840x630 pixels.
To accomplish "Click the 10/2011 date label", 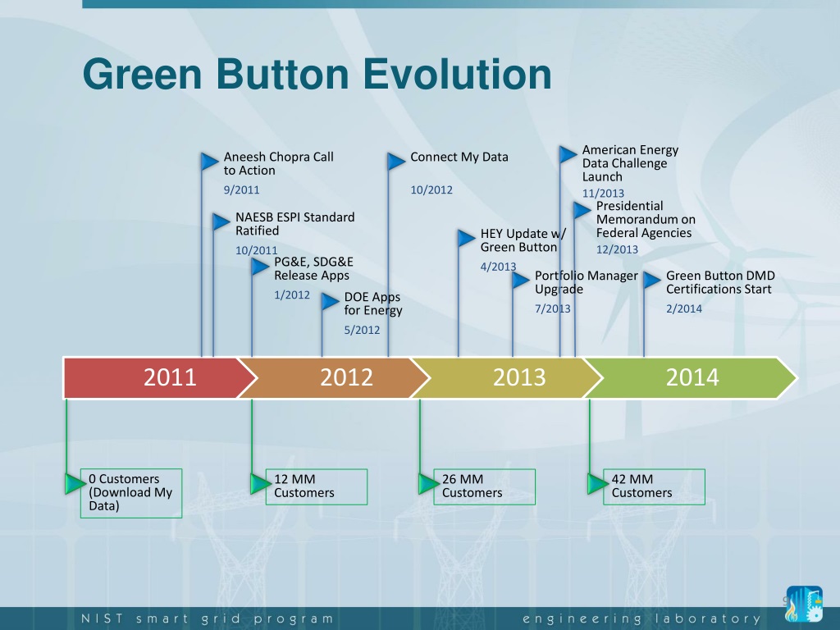I will [257, 250].
